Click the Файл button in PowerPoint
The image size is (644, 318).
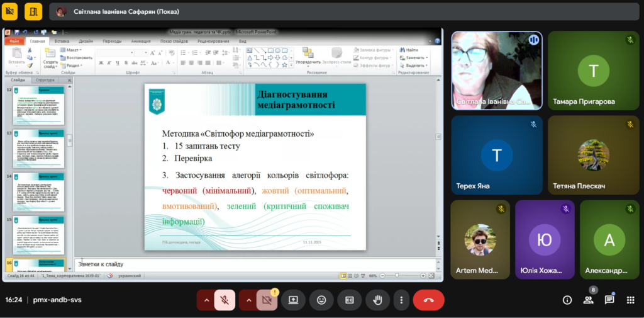(14, 41)
